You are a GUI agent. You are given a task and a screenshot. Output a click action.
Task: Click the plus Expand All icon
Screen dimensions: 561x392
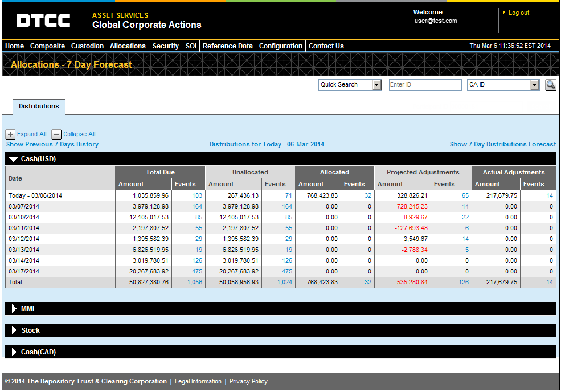tap(10, 134)
